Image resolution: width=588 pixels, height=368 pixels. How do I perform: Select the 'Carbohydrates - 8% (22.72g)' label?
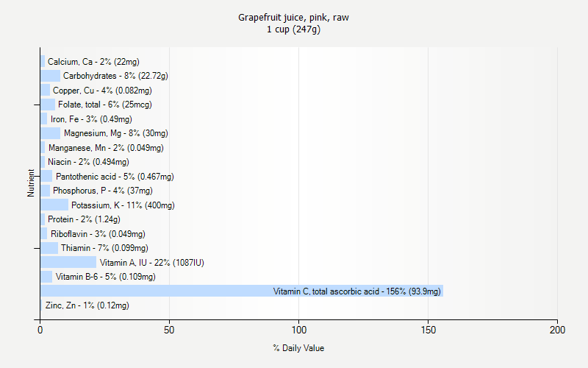115,76
